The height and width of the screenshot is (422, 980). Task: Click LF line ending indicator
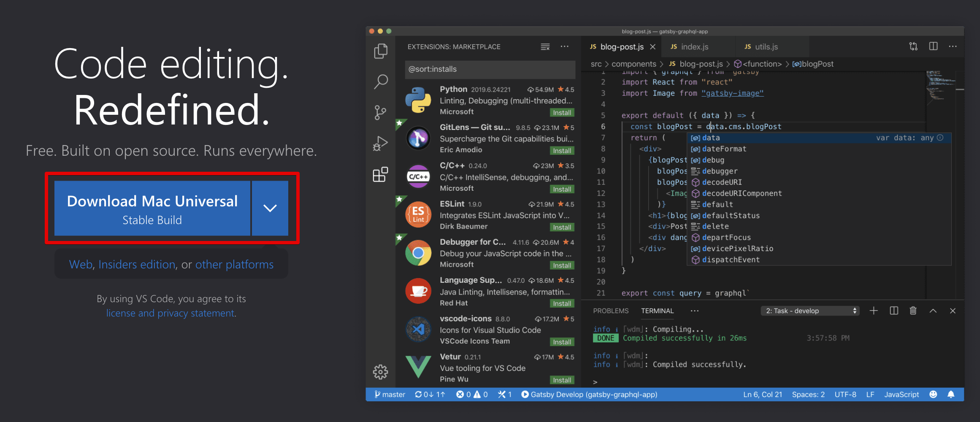(870, 394)
